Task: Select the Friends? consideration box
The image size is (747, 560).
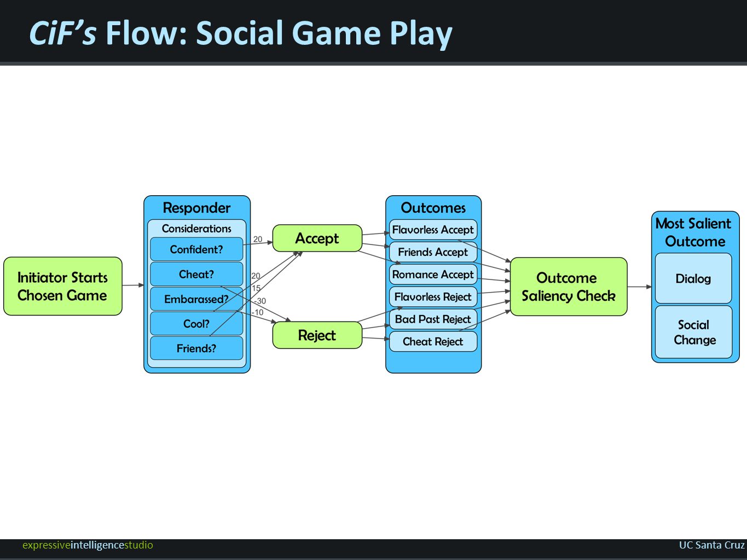Action: pyautogui.click(x=196, y=348)
